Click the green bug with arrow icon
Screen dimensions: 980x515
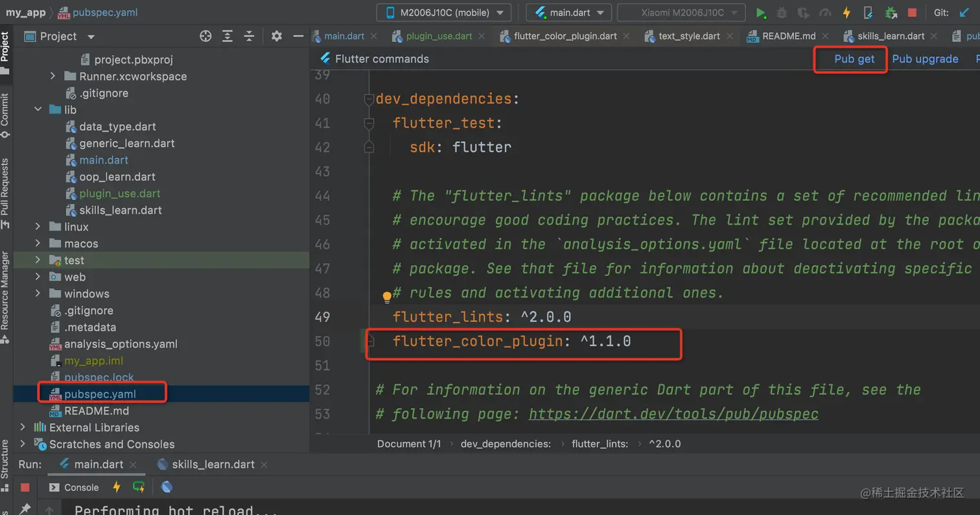[891, 12]
